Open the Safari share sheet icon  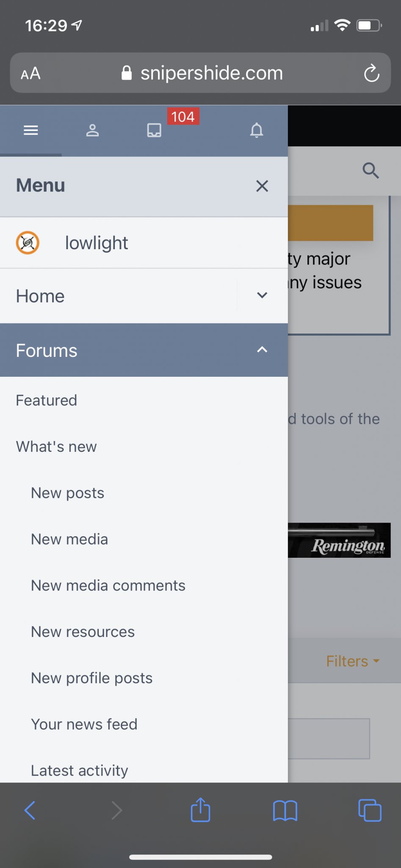click(x=200, y=810)
